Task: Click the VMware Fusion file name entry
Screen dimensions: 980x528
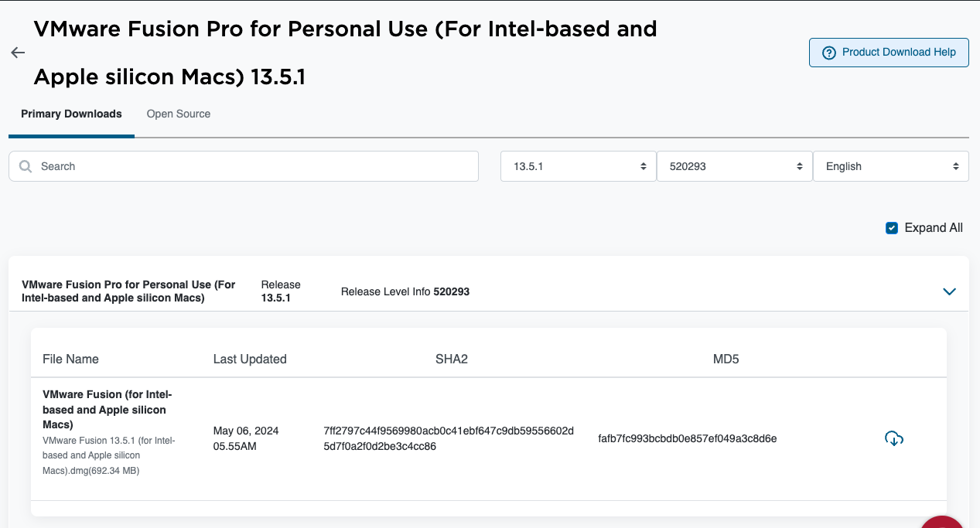Action: pyautogui.click(x=107, y=410)
